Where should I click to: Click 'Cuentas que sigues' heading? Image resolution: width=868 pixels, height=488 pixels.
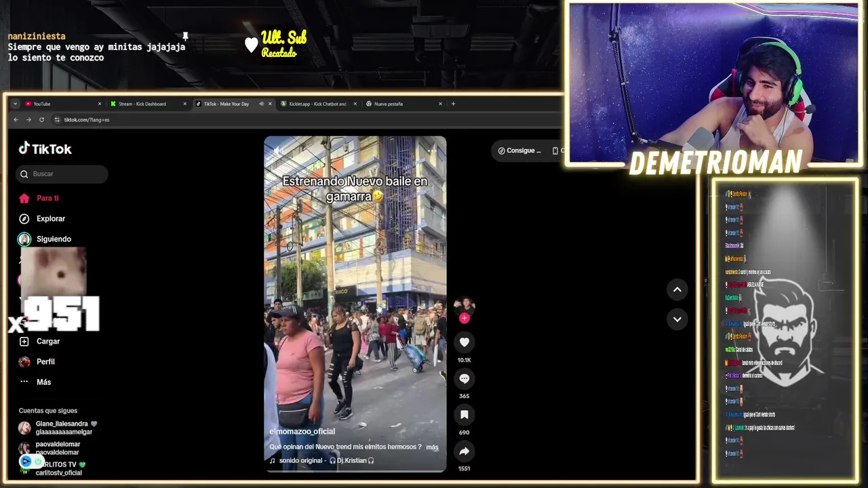coord(48,411)
